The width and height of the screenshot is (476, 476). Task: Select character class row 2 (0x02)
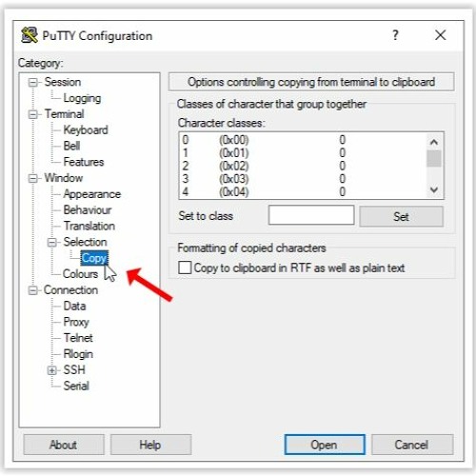(303, 166)
